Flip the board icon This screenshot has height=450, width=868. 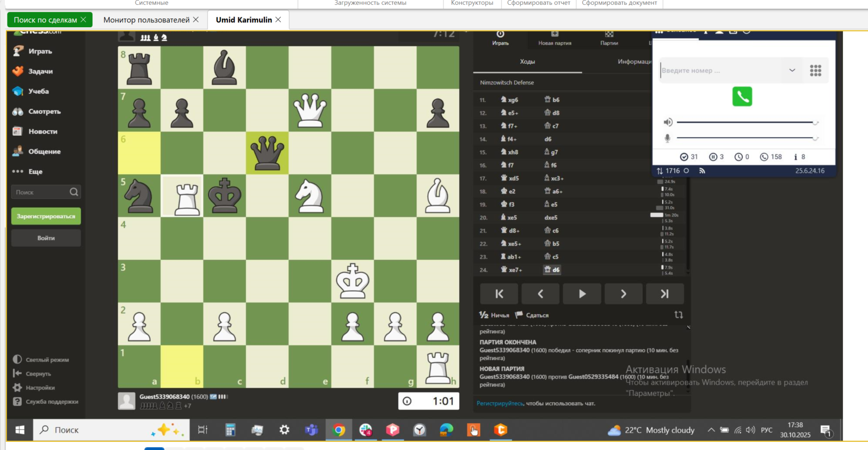679,315
